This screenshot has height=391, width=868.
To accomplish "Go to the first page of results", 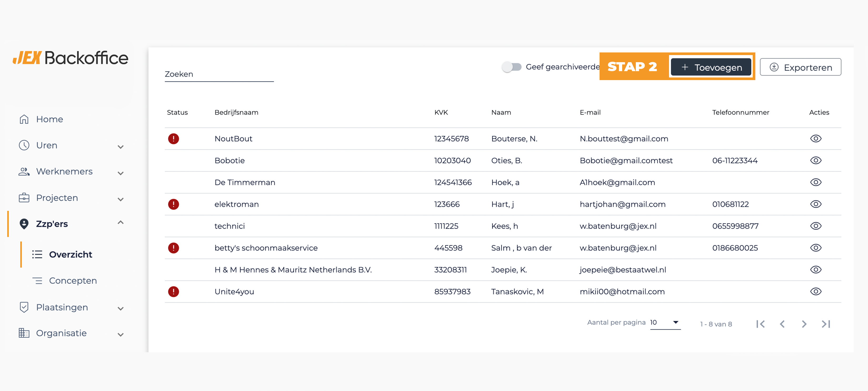I will (761, 324).
